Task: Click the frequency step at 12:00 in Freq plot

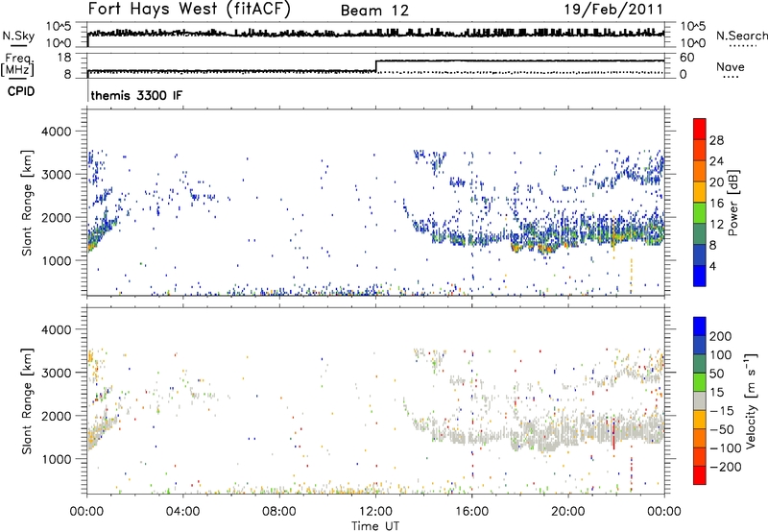Action: (x=375, y=66)
